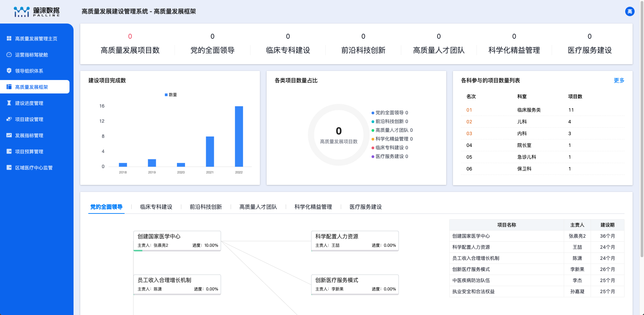644x315 pixels.
Task: Open 项目建设管理 menu item
Action: [35, 119]
